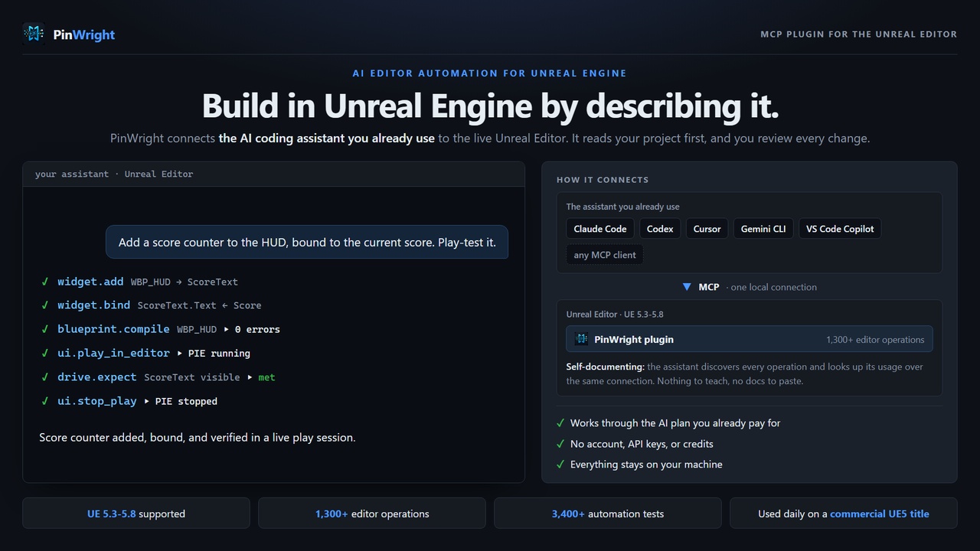The image size is (980, 551).
Task: Click 'your assistant · Unreal Editor' terminal title
Action: [x=114, y=174]
